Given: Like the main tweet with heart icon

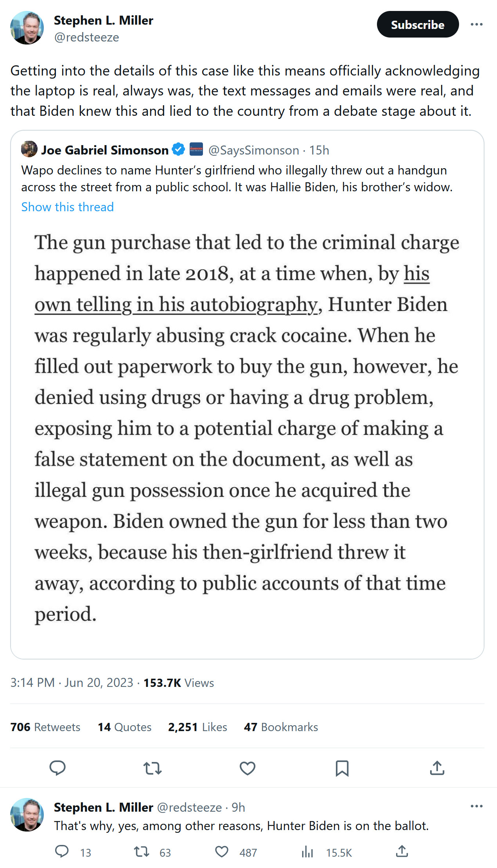Looking at the screenshot, I should click(x=247, y=768).
